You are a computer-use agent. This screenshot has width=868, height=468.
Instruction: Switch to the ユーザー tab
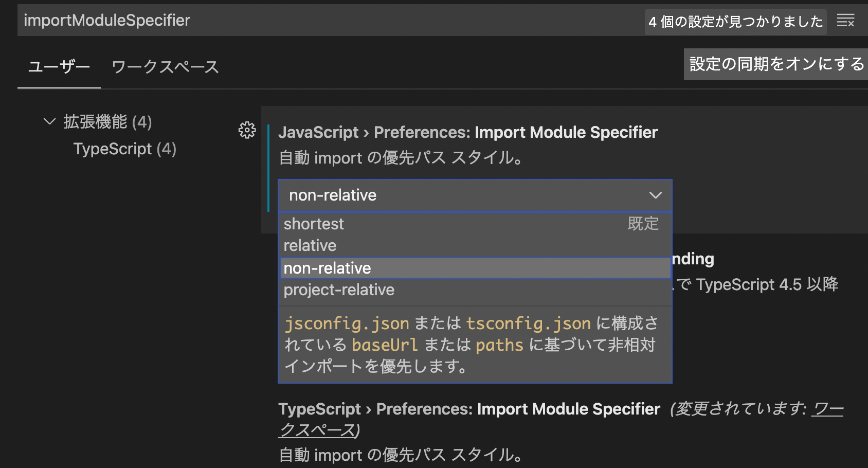click(59, 66)
